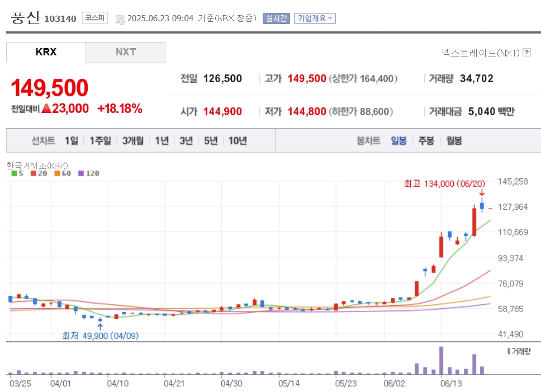The width and height of the screenshot is (541, 392).
Task: Click the green 5-day moving average legend
Action: (17, 173)
